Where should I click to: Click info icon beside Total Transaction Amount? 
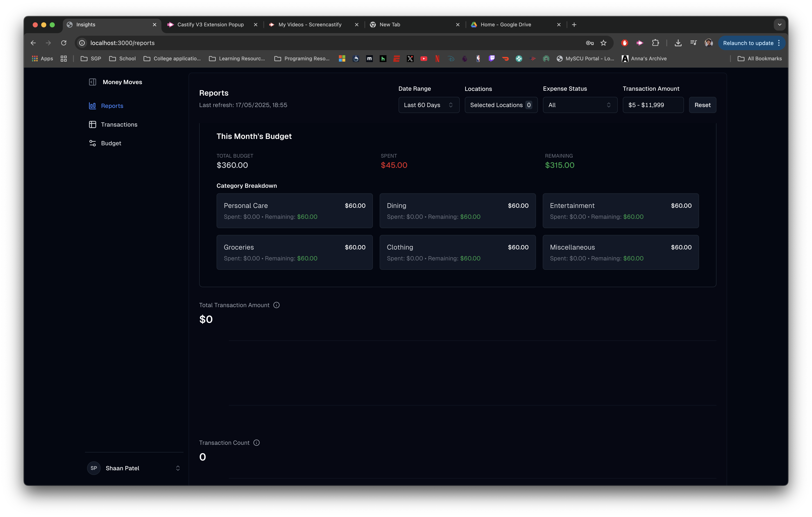click(276, 305)
